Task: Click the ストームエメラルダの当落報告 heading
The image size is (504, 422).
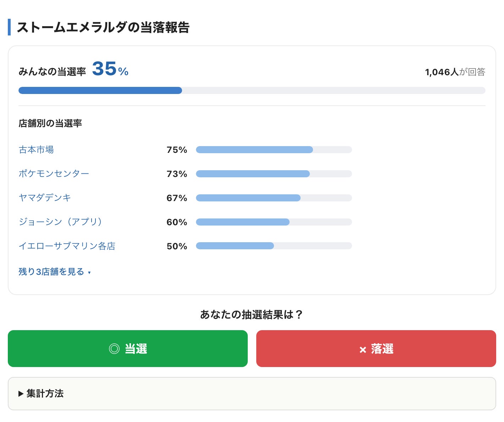Action: click(103, 27)
